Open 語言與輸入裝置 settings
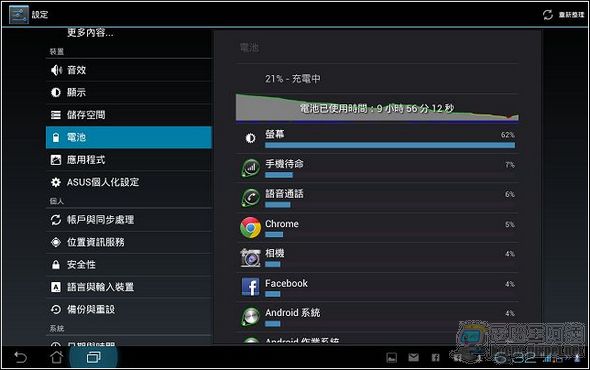Image resolution: width=590 pixels, height=370 pixels. point(129,287)
